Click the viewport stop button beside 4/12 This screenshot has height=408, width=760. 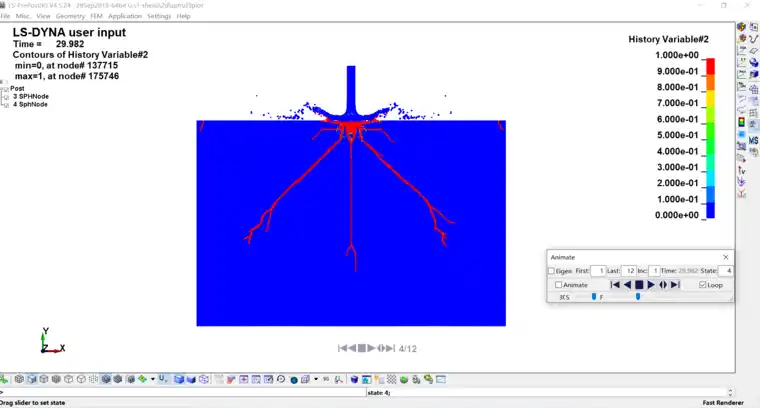362,348
